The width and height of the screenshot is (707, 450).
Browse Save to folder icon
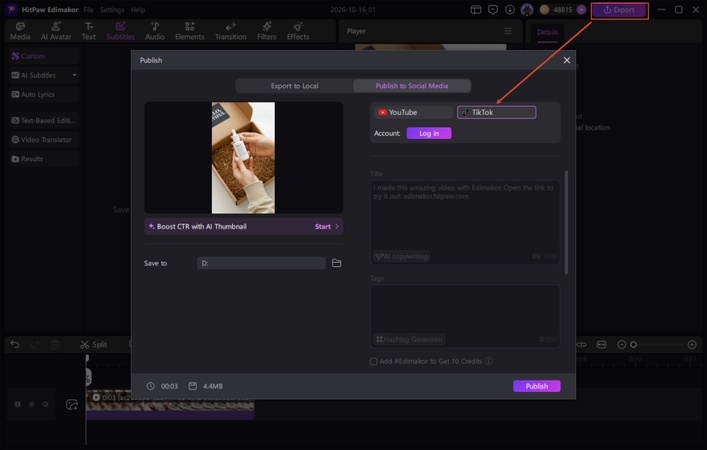[336, 263]
